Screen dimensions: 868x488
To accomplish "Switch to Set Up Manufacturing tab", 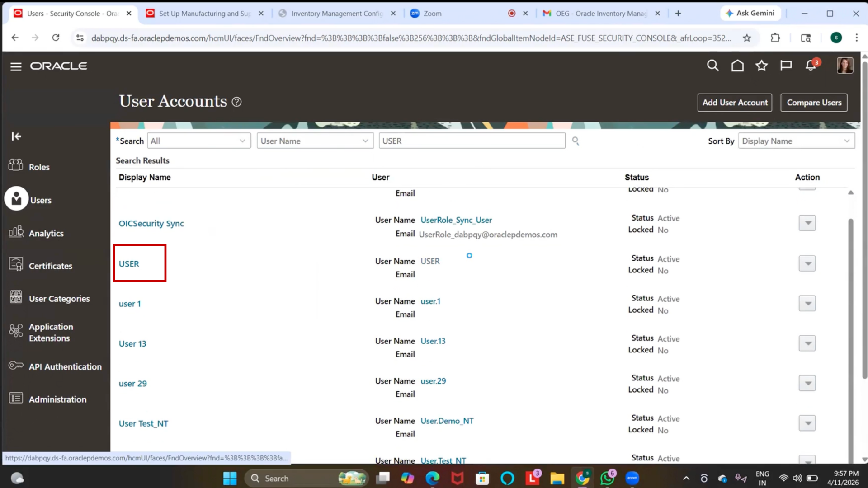I will [204, 14].
